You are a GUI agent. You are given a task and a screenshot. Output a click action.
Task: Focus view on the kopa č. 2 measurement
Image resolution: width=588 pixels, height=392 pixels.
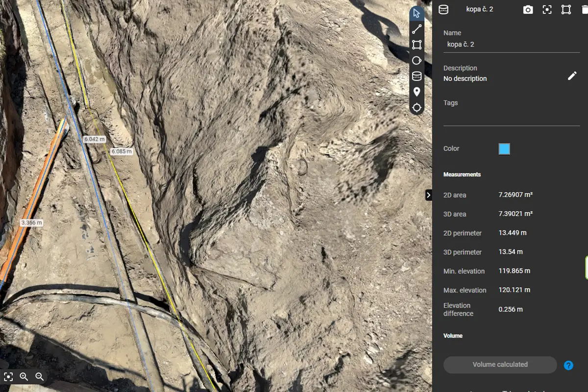pyautogui.click(x=547, y=10)
